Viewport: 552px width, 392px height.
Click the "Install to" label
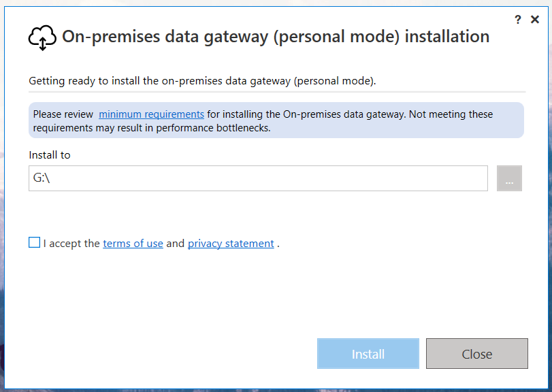[x=50, y=155]
